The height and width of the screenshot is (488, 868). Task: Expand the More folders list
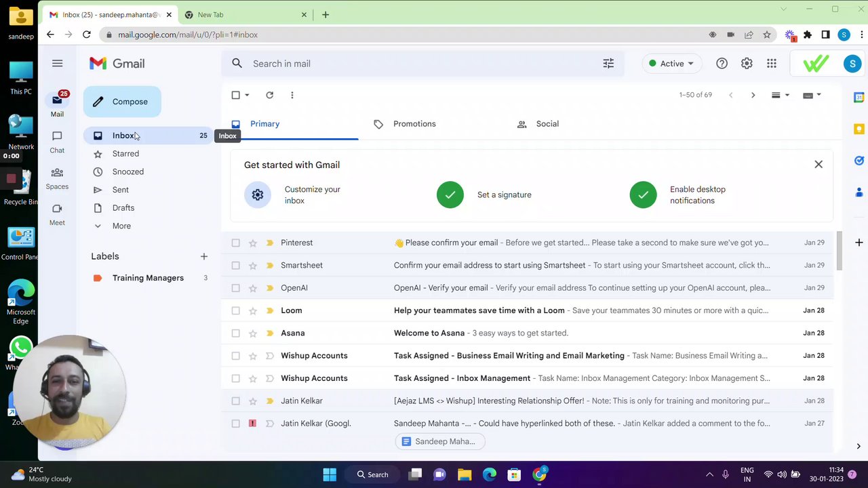click(x=121, y=226)
